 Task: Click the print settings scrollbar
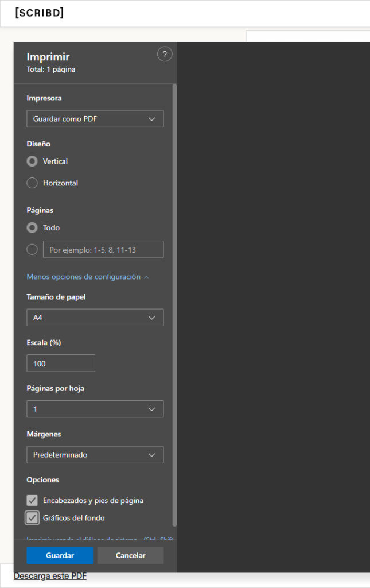pyautogui.click(x=174, y=305)
